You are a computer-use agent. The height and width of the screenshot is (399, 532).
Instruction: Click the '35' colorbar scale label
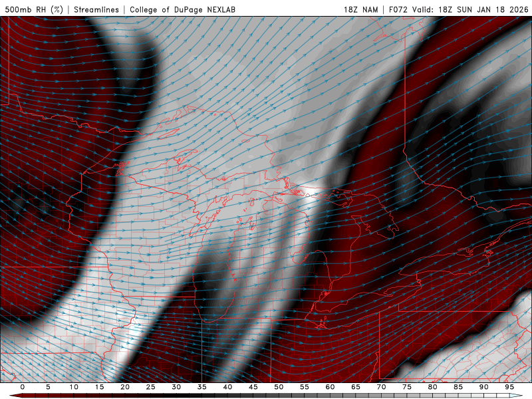pos(202,387)
